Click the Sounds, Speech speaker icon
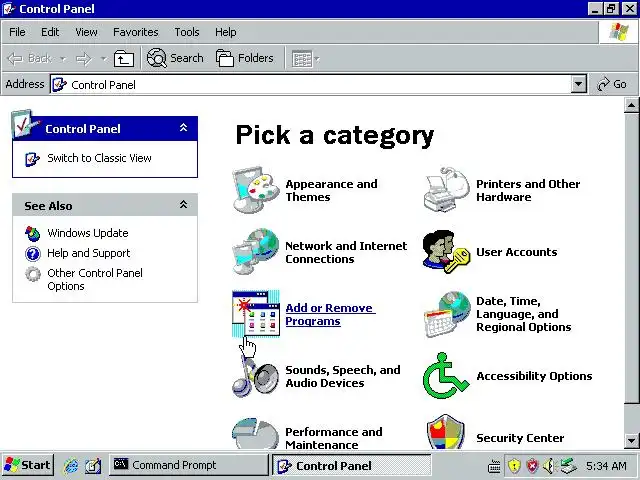Image resolution: width=640 pixels, height=480 pixels. click(256, 376)
